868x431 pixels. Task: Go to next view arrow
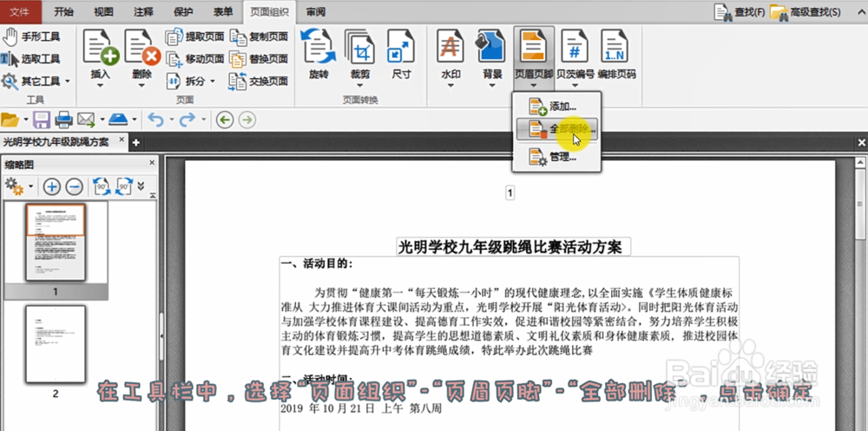247,120
